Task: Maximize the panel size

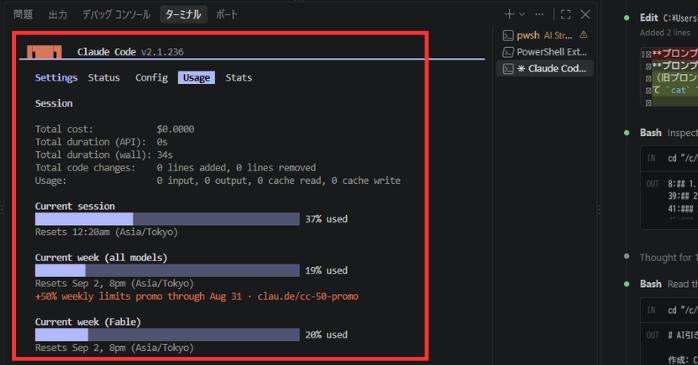Action: click(x=566, y=14)
